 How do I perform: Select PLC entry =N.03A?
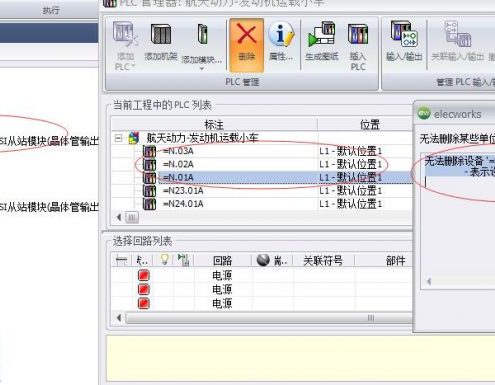[x=178, y=151]
